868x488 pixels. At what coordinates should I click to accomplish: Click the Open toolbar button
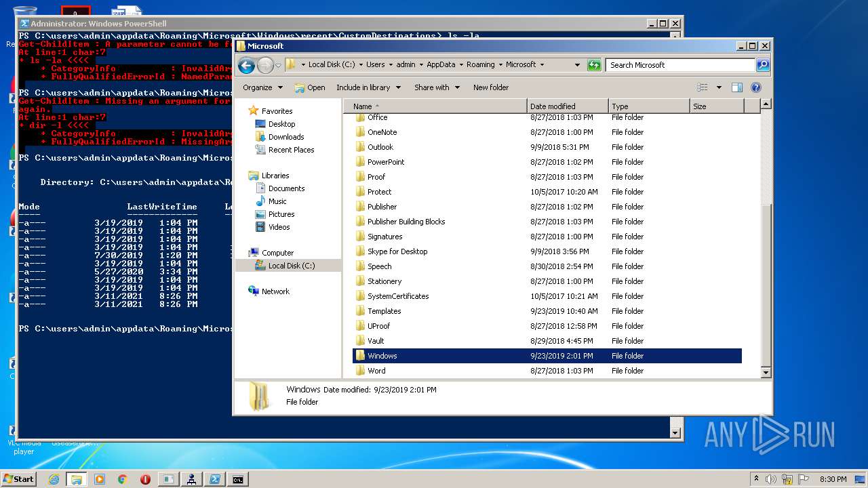click(310, 87)
